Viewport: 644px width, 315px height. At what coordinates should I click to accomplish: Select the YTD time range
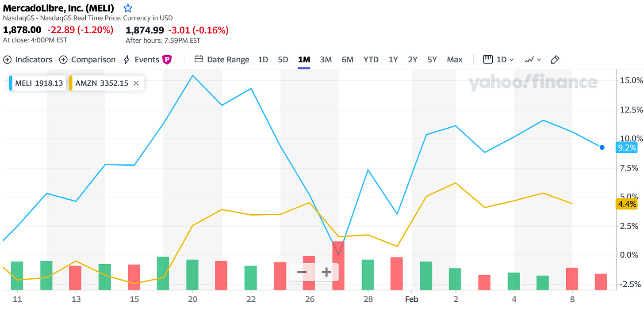(371, 60)
